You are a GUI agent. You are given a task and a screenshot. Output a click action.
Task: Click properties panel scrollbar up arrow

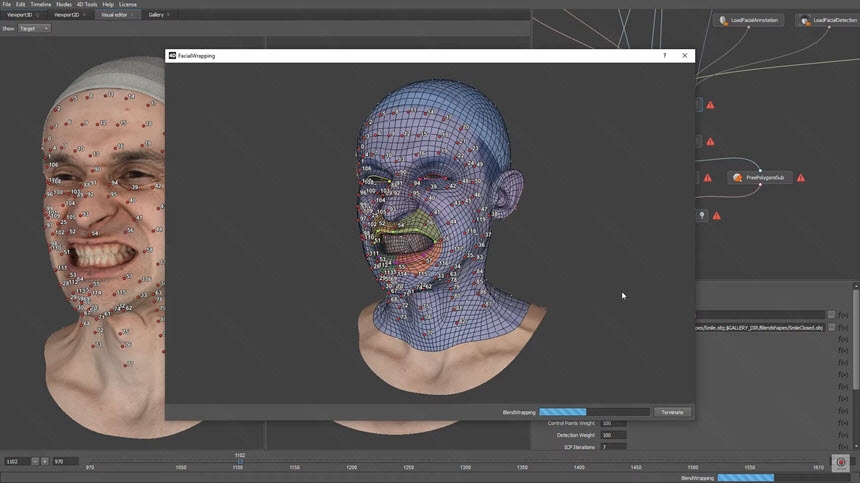point(856,286)
